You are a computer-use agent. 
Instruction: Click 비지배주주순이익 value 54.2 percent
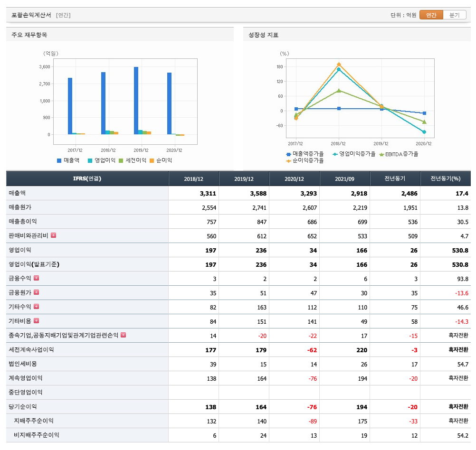click(463, 436)
